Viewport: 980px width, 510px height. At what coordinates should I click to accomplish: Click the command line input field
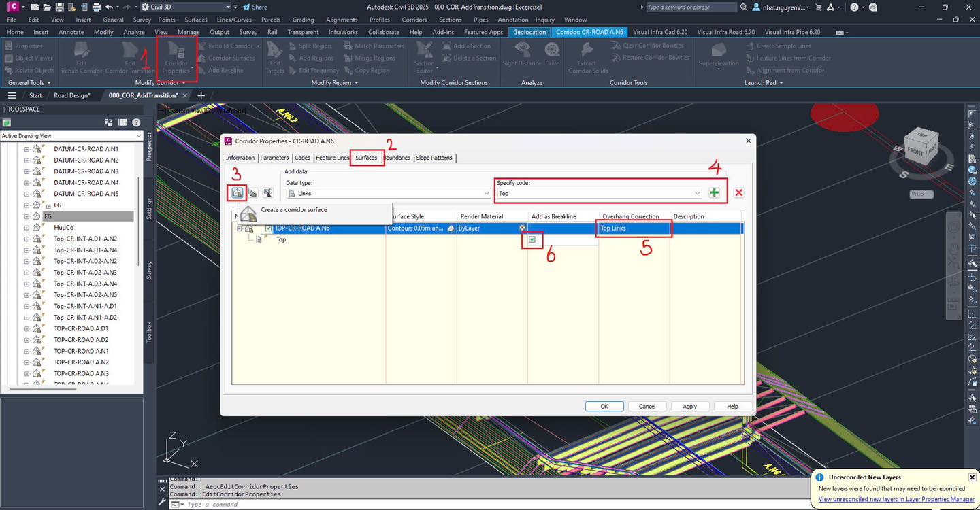point(490,505)
